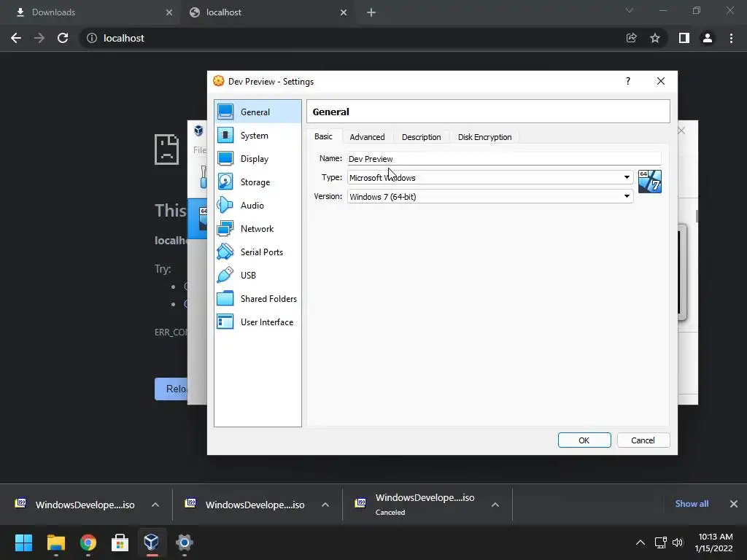Select the Serial Ports category icon
Screen dimensions: 747x560
[x=225, y=252]
